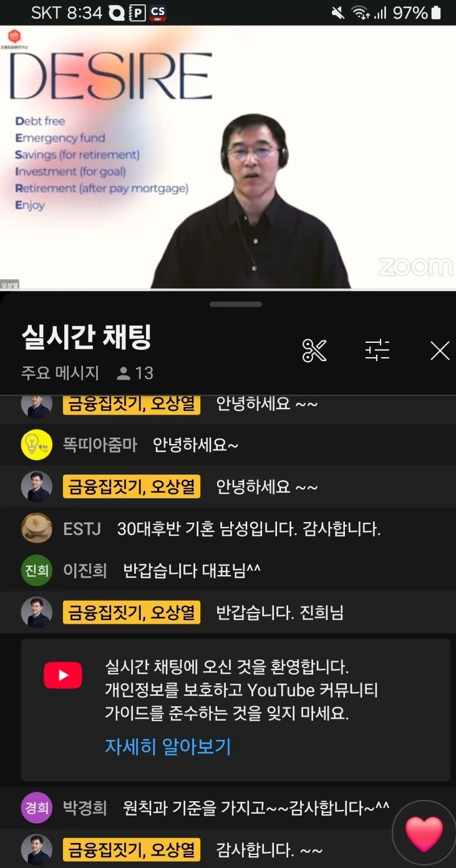Tap the drag handle above live chat
The width and height of the screenshot is (456, 868).
(236, 304)
